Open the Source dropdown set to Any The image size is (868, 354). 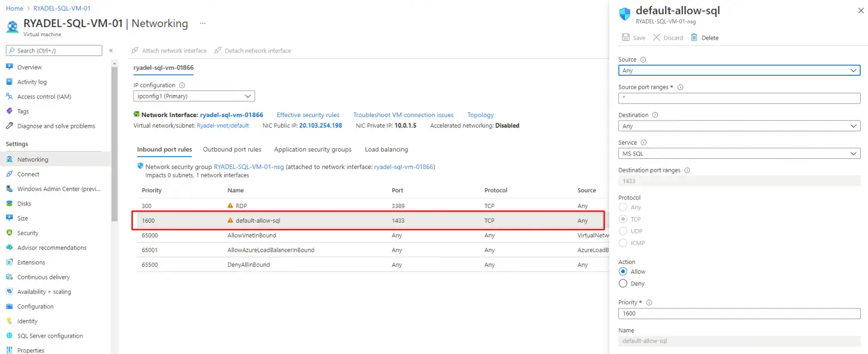coord(739,70)
